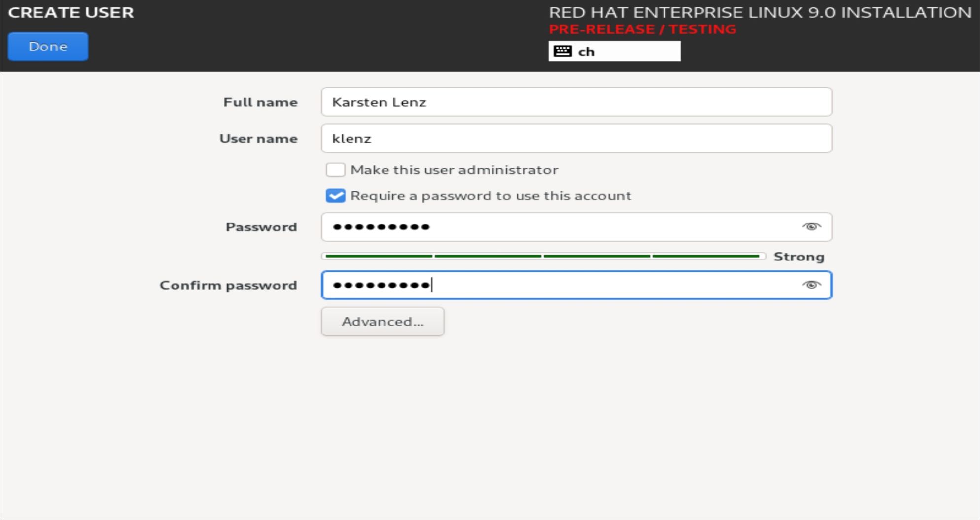Click the 'Full name' label
The image size is (980, 520).
(260, 102)
